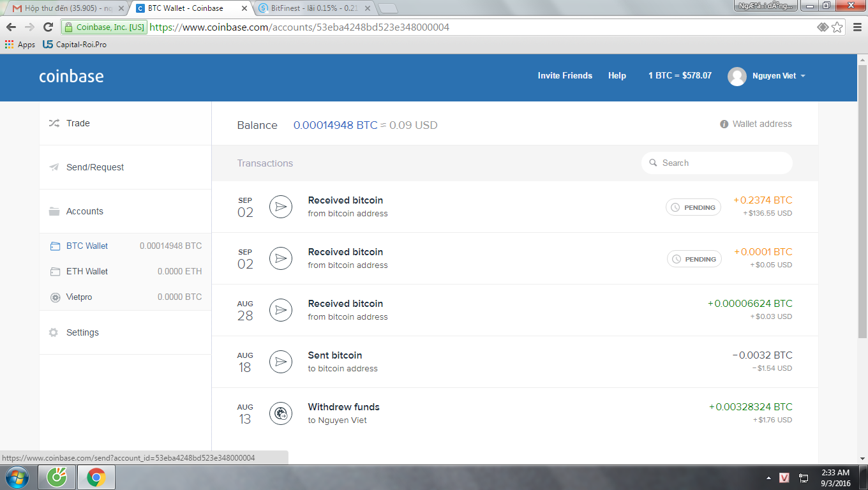This screenshot has width=868, height=490.
Task: Click the Aug 28 received transaction icon
Action: 281,310
